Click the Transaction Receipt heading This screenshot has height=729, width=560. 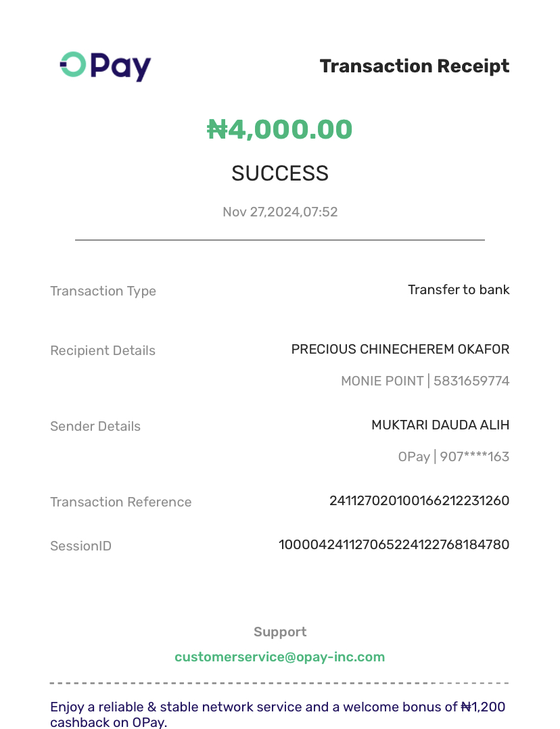[x=414, y=66]
